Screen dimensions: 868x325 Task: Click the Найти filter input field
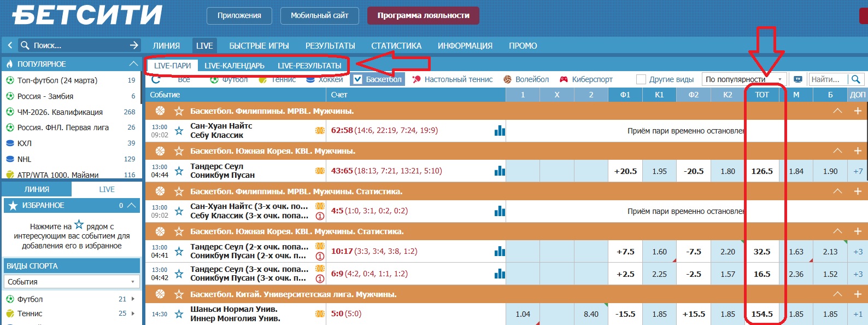coord(828,79)
